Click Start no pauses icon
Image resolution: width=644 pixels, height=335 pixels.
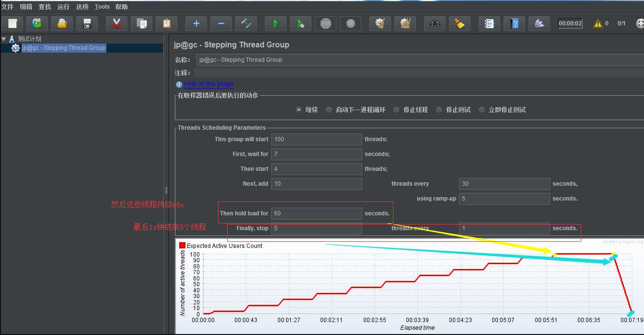tap(300, 23)
